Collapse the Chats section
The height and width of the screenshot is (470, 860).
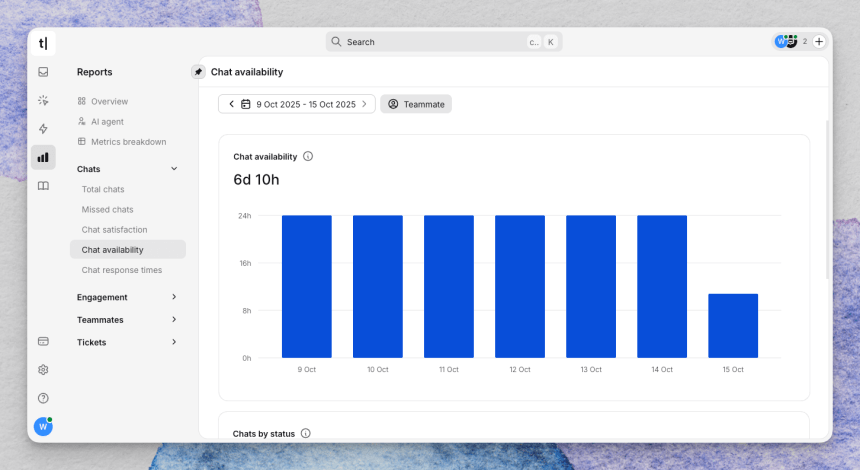pyautogui.click(x=174, y=169)
